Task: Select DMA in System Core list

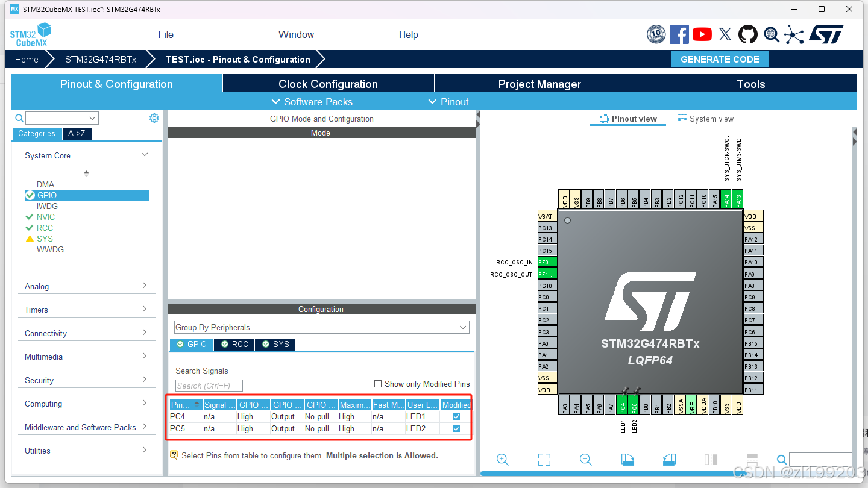Action: click(45, 184)
